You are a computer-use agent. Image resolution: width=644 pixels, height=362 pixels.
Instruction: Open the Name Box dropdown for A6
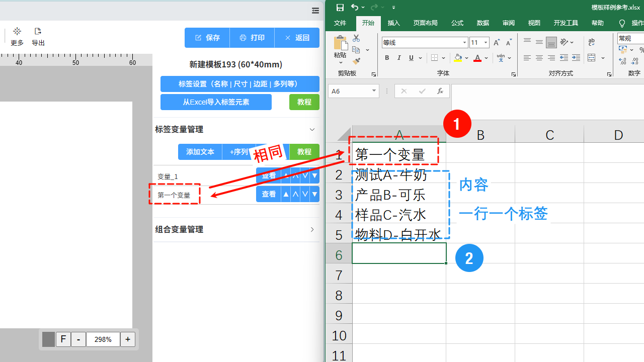point(374,91)
